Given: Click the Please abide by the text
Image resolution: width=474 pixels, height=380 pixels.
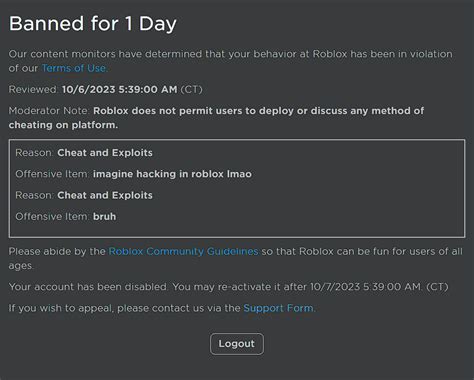Looking at the screenshot, I should (x=57, y=251).
